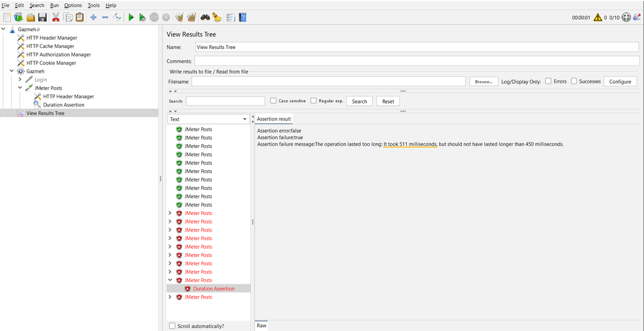Open the Options menu
This screenshot has width=644, height=331.
[73, 5]
